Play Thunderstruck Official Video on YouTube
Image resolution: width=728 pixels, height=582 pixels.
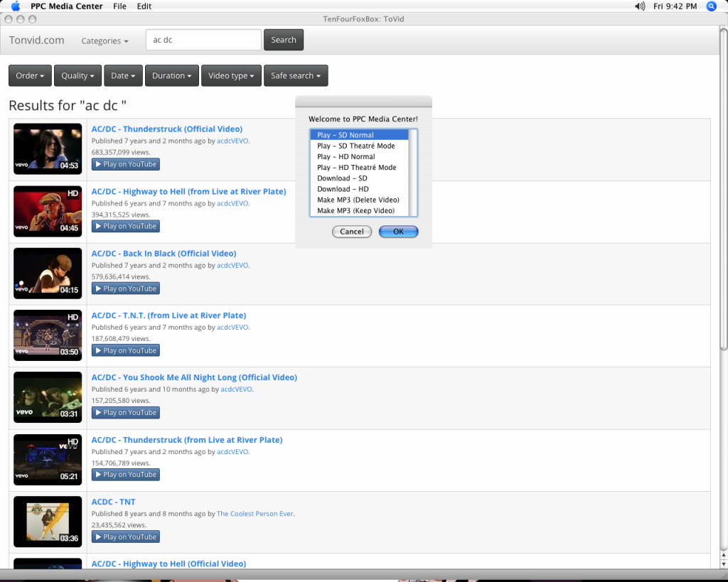point(126,164)
